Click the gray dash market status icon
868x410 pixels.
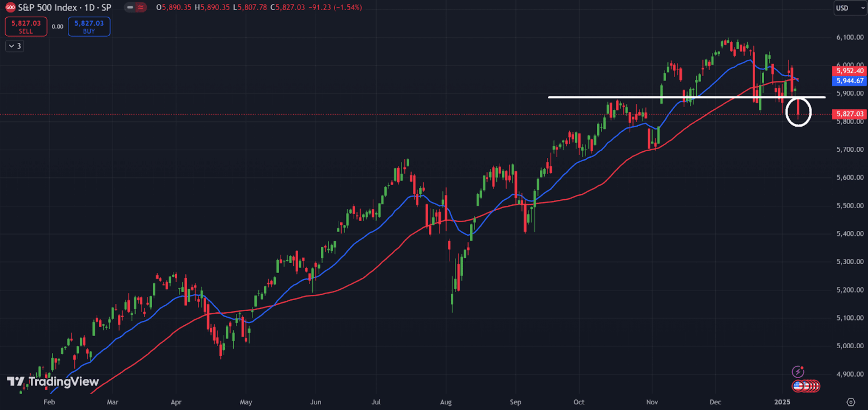[x=130, y=7]
